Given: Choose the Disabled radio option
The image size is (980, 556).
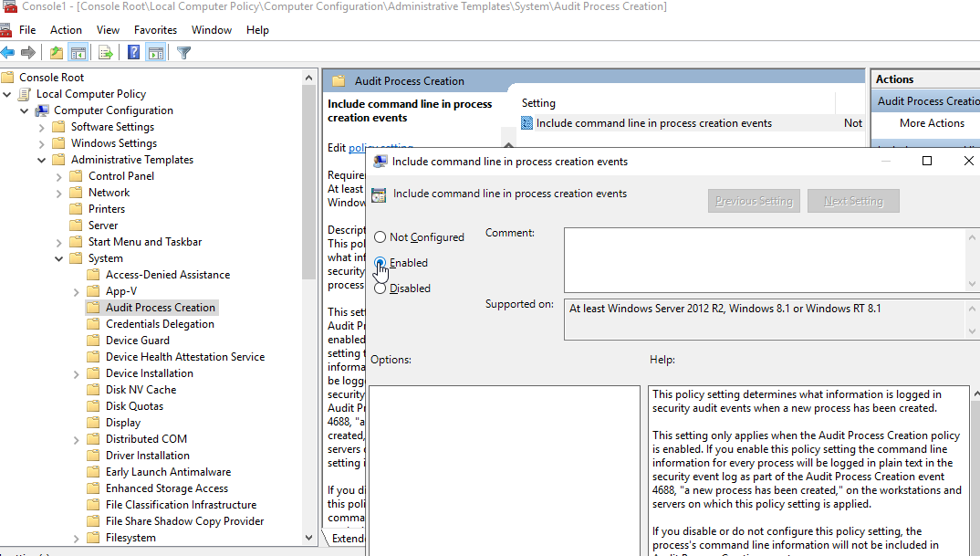Looking at the screenshot, I should [x=381, y=288].
